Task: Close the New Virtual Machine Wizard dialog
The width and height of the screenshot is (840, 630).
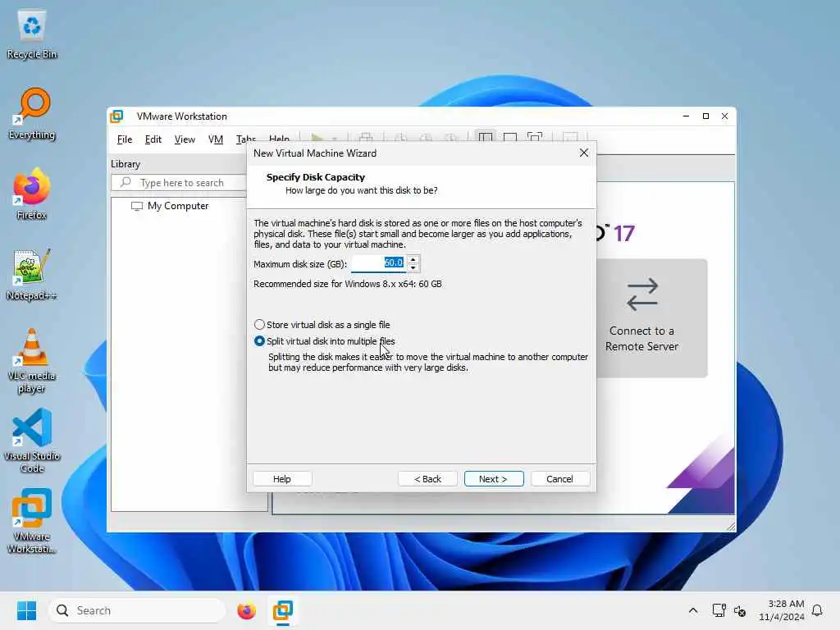Action: [584, 153]
